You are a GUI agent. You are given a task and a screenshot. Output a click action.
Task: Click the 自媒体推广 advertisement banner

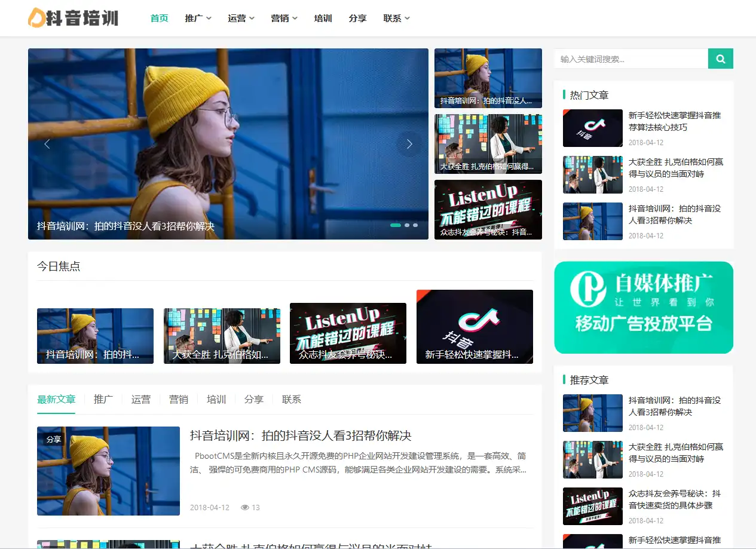(644, 308)
